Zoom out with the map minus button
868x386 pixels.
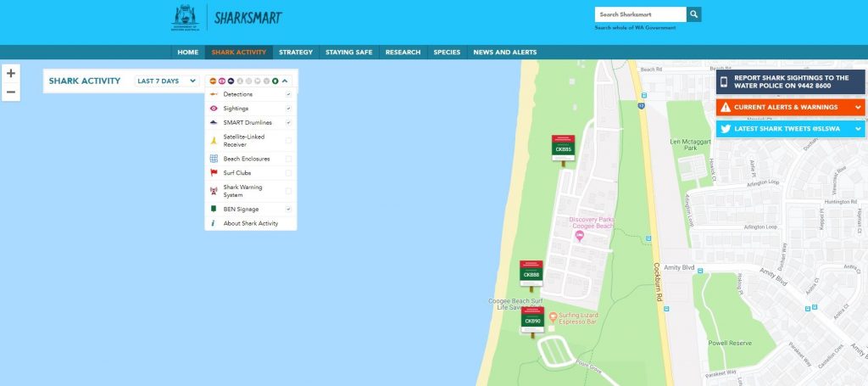coord(11,92)
